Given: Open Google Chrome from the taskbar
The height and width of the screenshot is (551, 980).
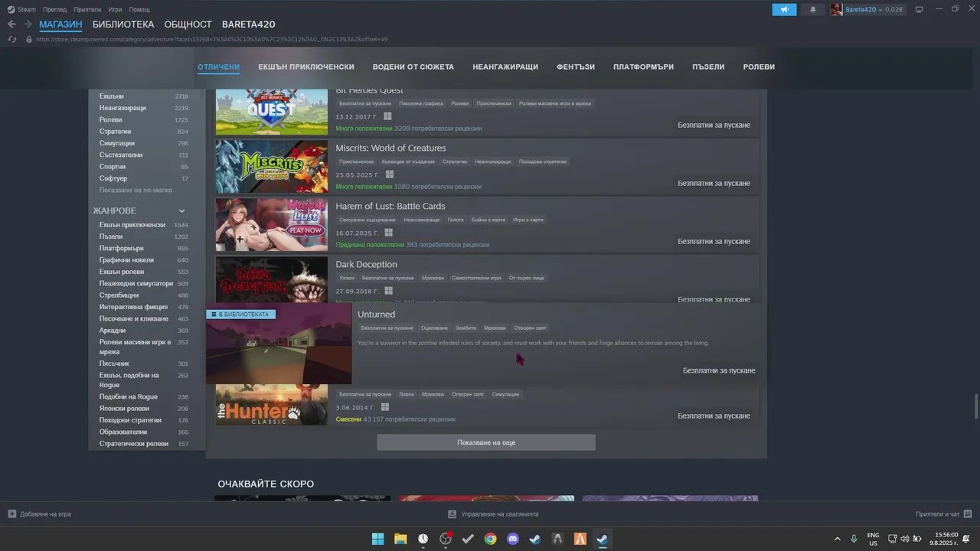Looking at the screenshot, I should click(x=490, y=539).
